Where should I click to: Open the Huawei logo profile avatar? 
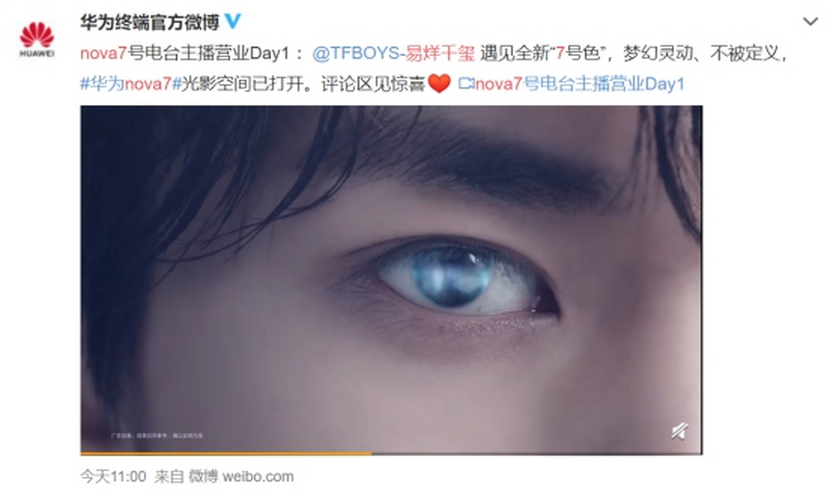point(37,40)
